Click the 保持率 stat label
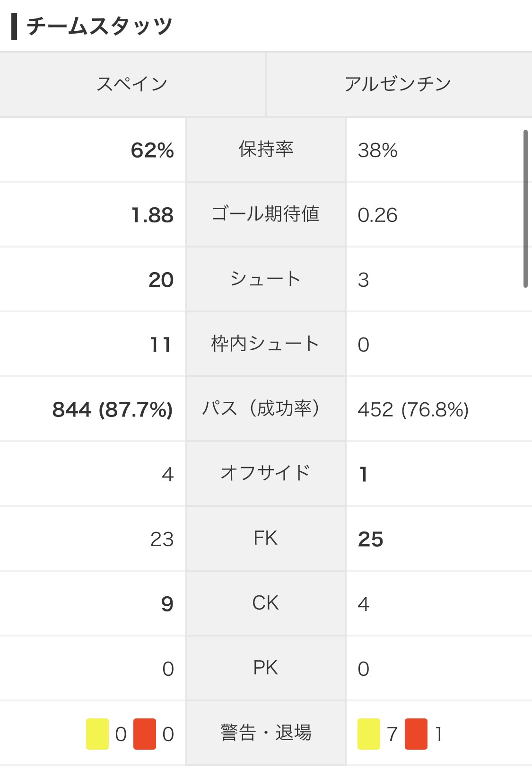Screen dimensions: 532x770 (x=266, y=150)
